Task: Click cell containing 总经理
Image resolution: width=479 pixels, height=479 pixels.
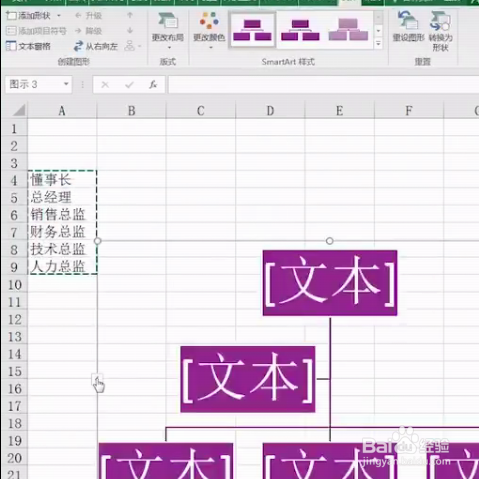Action: click(x=62, y=197)
